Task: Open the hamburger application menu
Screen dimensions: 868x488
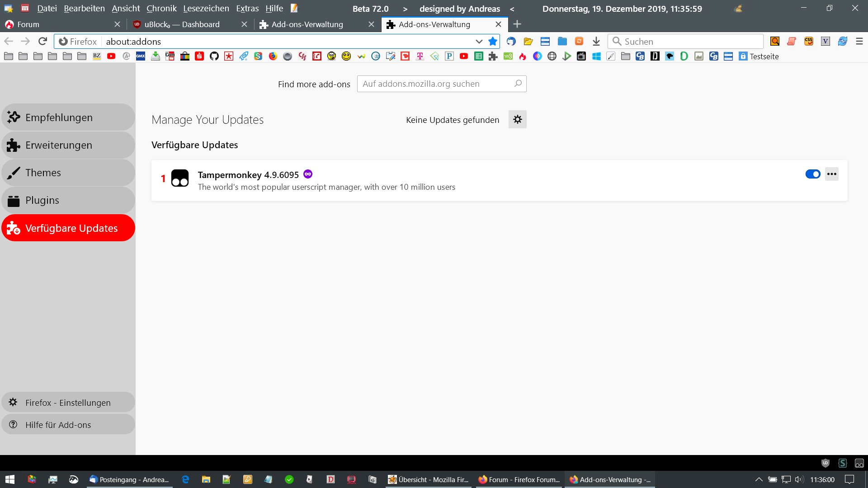Action: 859,41
